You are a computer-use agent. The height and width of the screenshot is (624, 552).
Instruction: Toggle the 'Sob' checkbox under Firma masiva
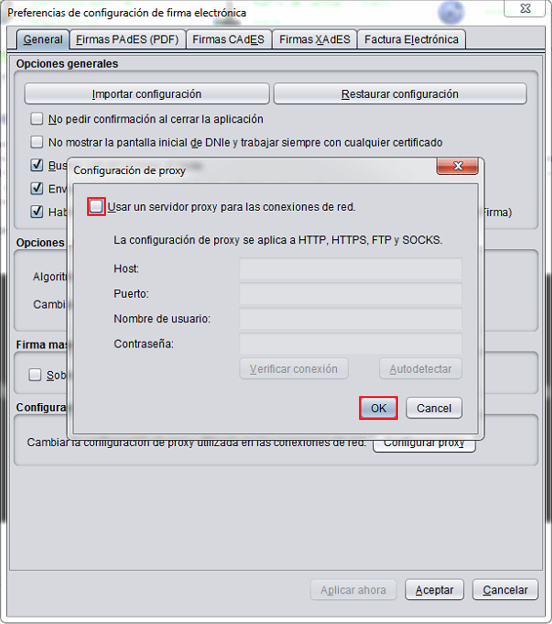35,374
